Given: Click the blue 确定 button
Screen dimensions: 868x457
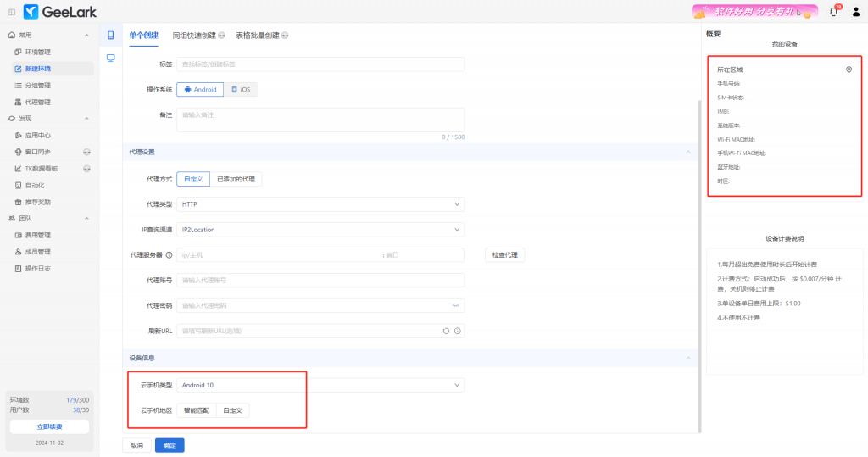Looking at the screenshot, I should pos(170,445).
